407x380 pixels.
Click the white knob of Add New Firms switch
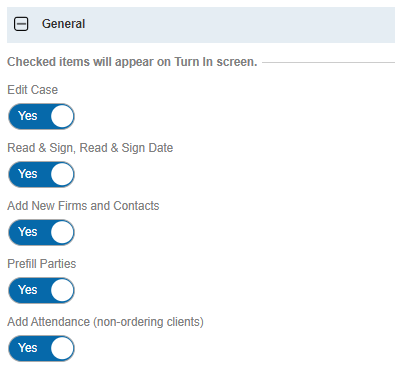(62, 232)
